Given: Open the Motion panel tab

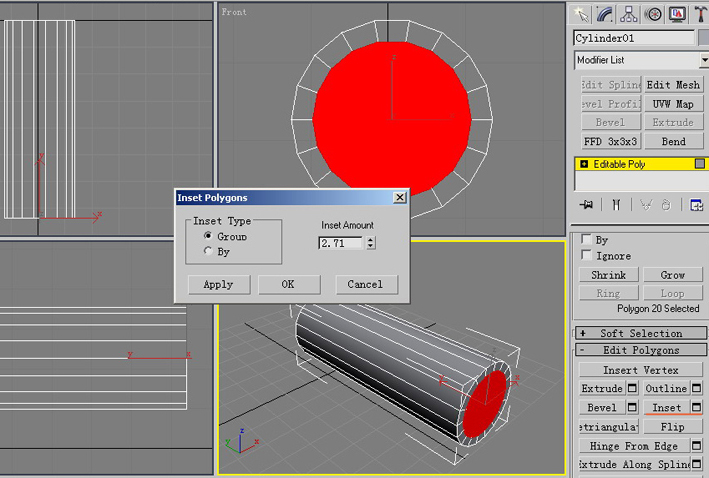Looking at the screenshot, I should (653, 13).
